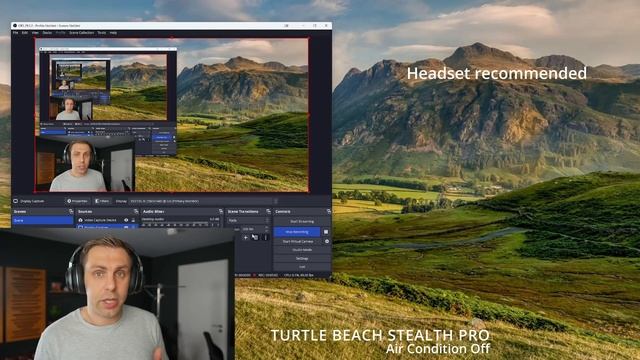Open transition properties three-dot menu

pos(265,237)
